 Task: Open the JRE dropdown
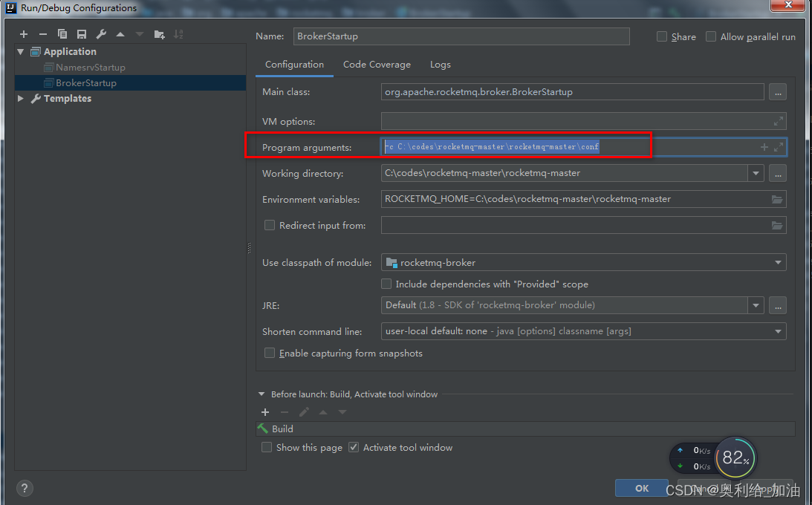click(x=756, y=305)
